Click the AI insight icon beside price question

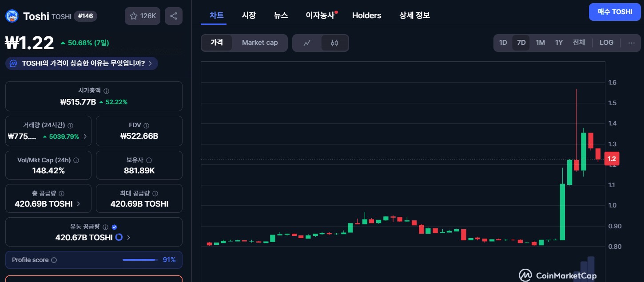(x=13, y=63)
